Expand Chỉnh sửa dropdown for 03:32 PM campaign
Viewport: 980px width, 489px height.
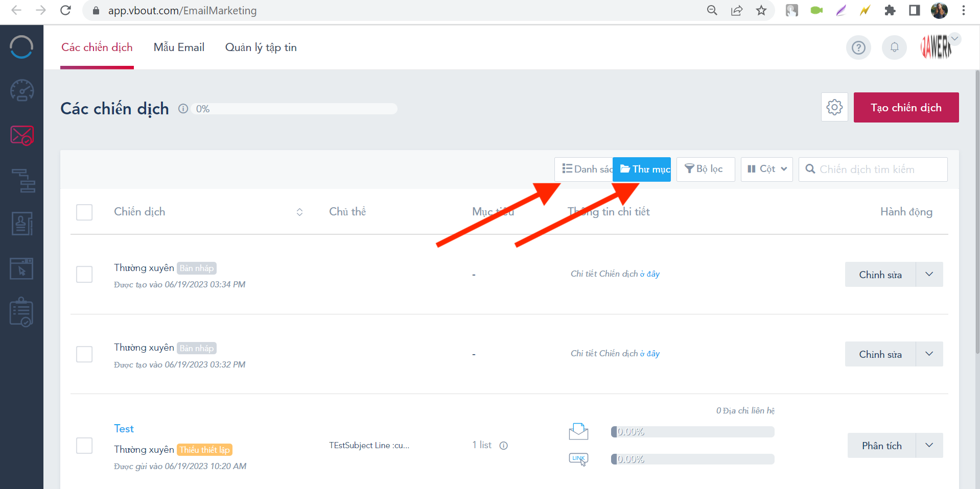tap(929, 354)
